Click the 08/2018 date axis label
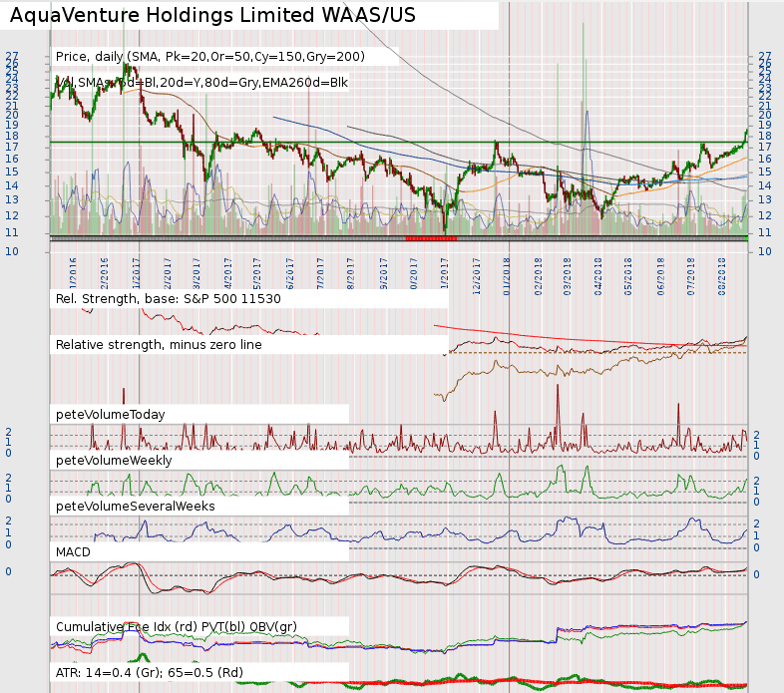 click(x=721, y=276)
